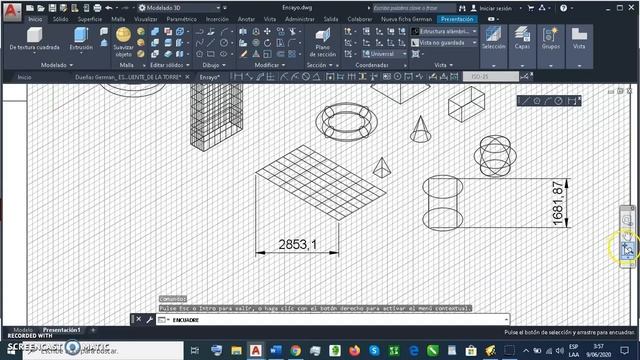640x360 pixels.
Task: Open Google Chrome from the taskbar
Action: (x=296, y=350)
